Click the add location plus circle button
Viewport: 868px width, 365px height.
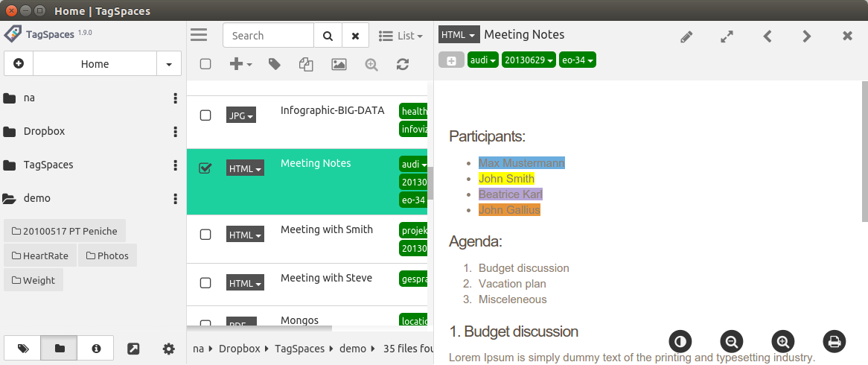click(19, 64)
